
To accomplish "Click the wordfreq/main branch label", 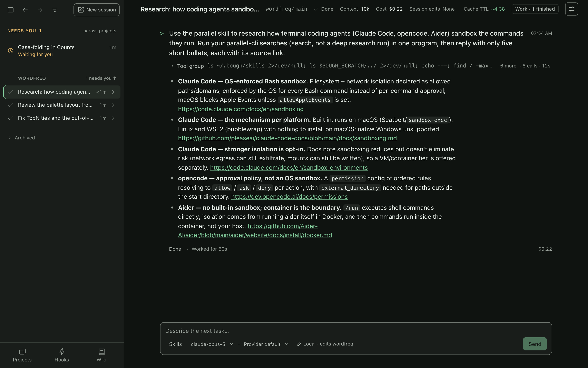I will [x=286, y=9].
